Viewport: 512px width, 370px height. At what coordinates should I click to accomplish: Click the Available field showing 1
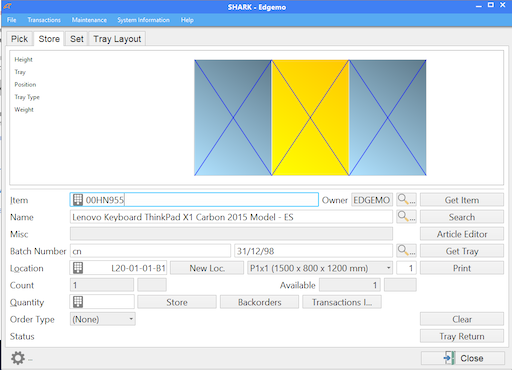350,285
